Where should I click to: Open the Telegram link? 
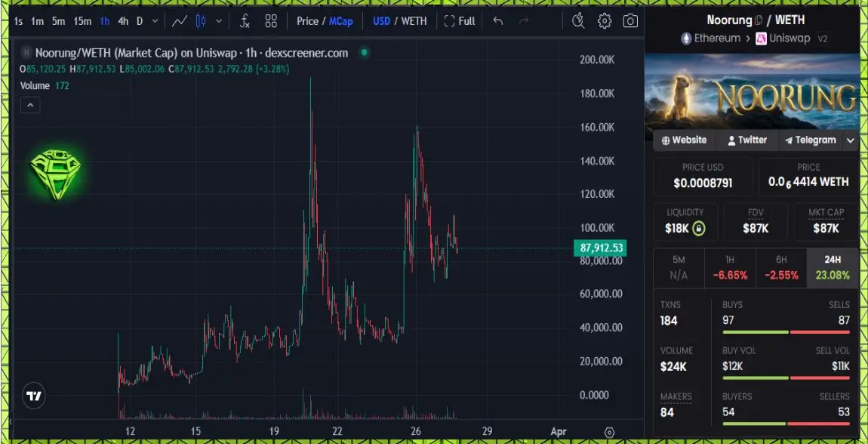tap(811, 140)
